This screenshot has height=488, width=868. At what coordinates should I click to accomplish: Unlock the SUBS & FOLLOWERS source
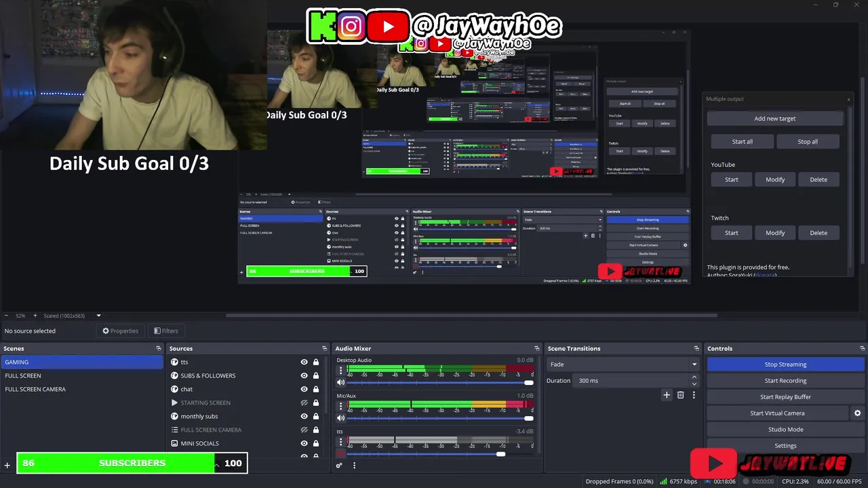click(x=316, y=375)
